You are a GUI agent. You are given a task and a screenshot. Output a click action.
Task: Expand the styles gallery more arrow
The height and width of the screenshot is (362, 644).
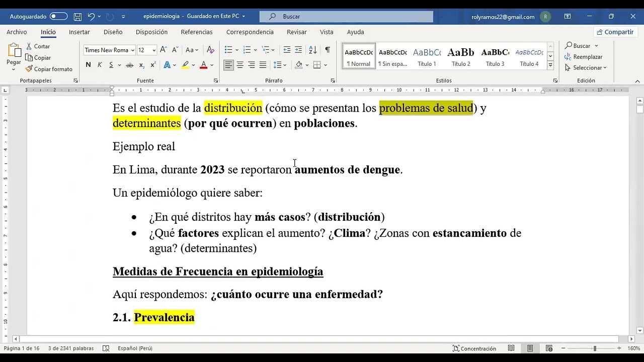pyautogui.click(x=550, y=65)
